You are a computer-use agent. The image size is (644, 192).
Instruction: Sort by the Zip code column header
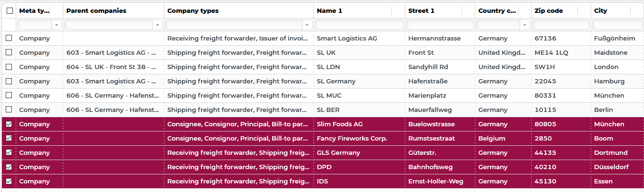[x=549, y=10]
